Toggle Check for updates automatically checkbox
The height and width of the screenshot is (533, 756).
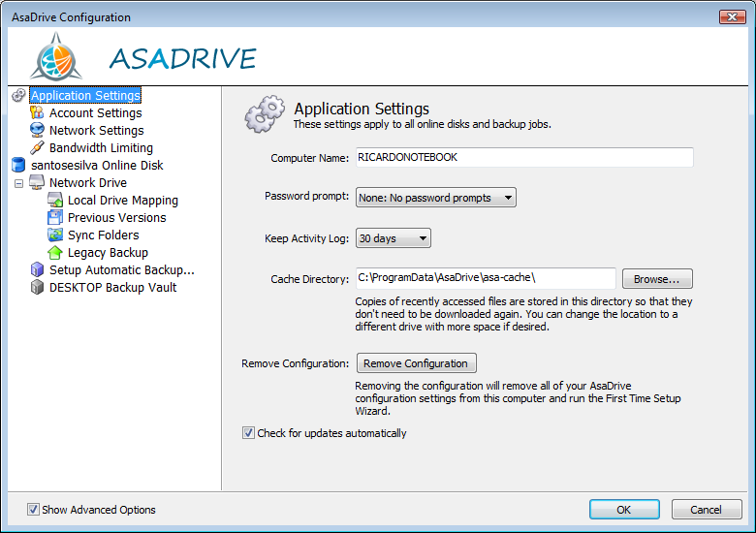[x=248, y=433]
